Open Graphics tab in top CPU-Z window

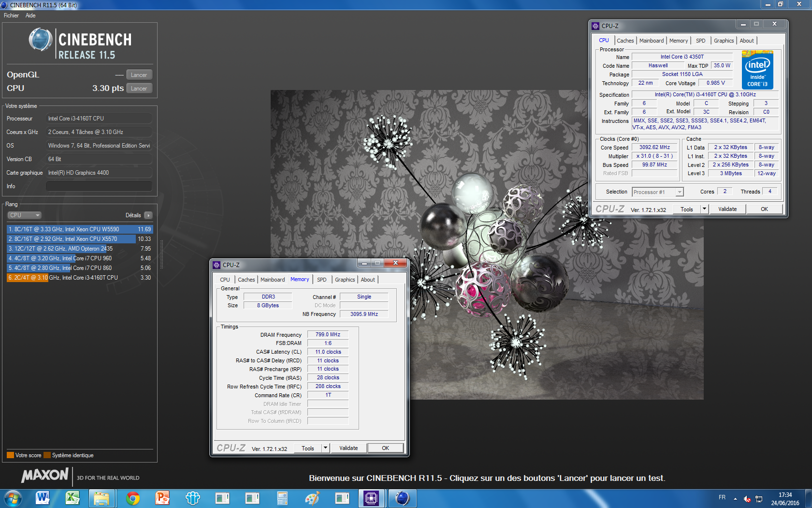[x=724, y=41]
